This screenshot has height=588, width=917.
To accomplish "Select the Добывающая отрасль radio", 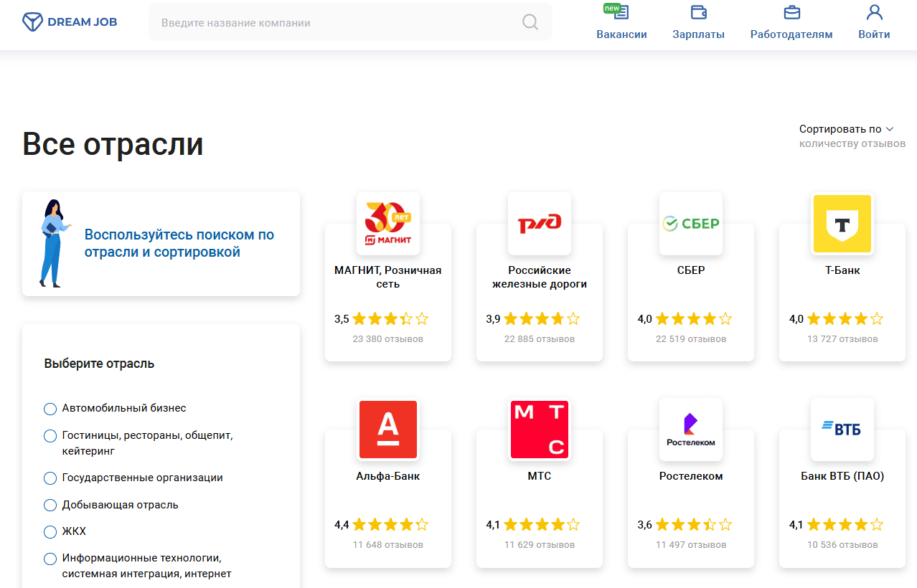I will point(50,506).
